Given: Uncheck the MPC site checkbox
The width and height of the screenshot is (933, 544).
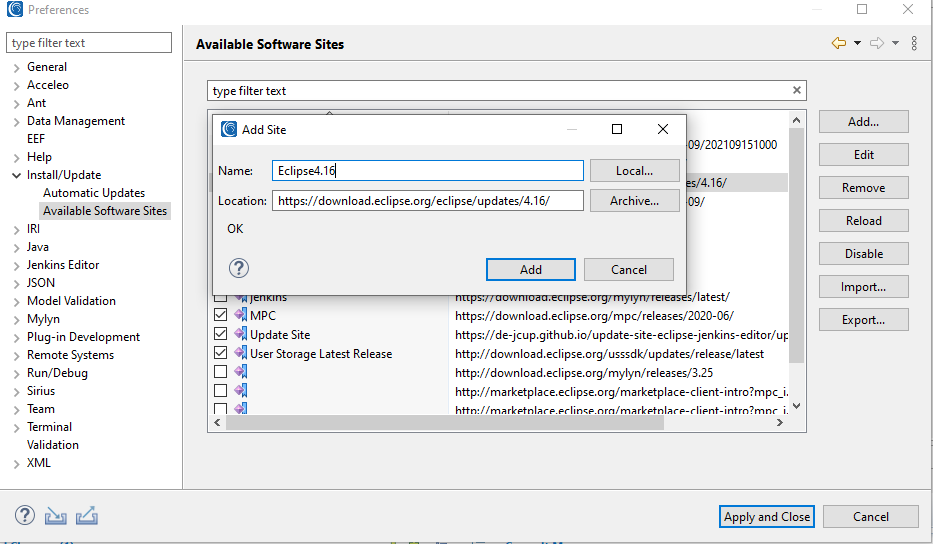Looking at the screenshot, I should pos(221,314).
